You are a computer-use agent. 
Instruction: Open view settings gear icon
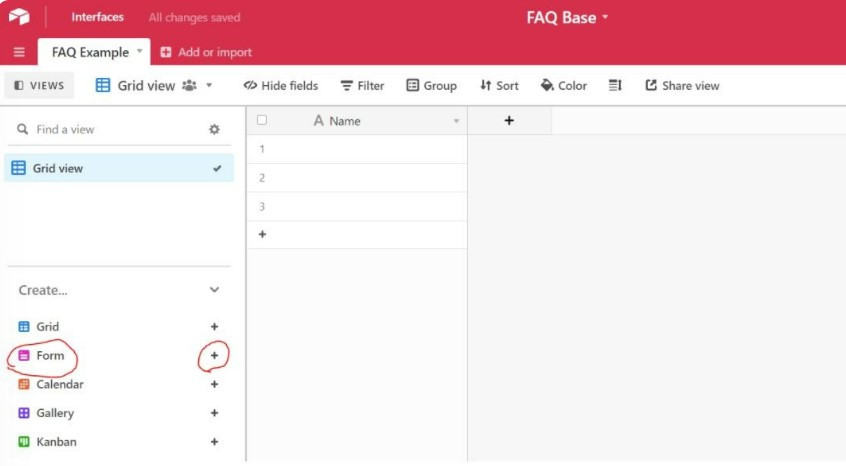(214, 130)
